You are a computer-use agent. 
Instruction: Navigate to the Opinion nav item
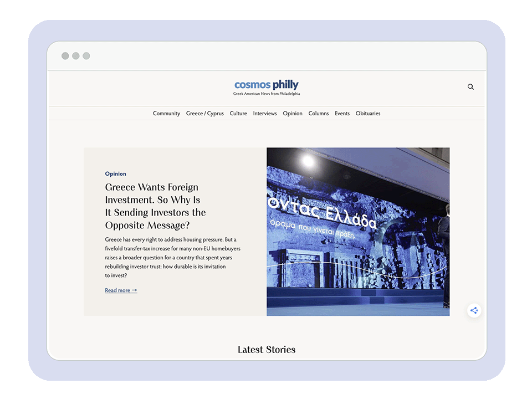point(293,113)
